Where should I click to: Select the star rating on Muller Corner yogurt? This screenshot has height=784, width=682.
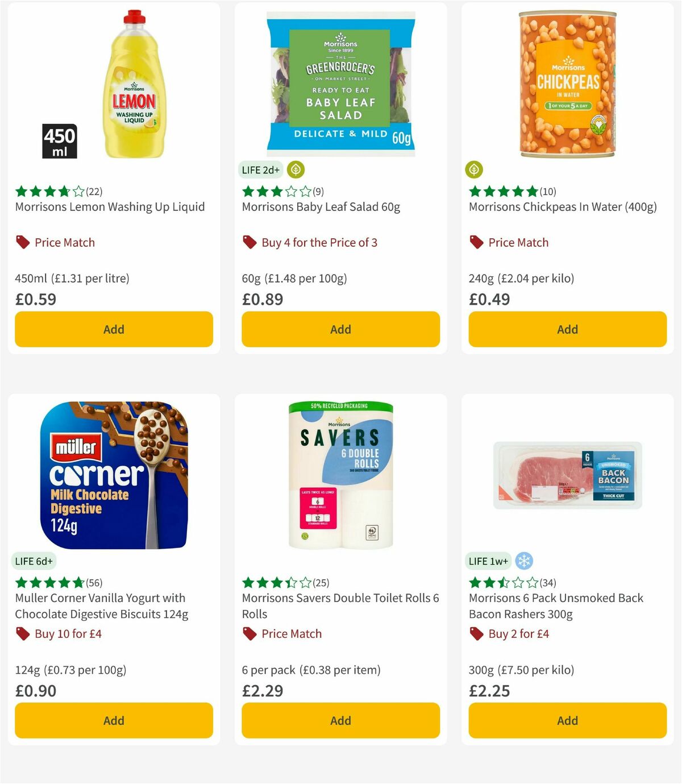pyautogui.click(x=49, y=583)
